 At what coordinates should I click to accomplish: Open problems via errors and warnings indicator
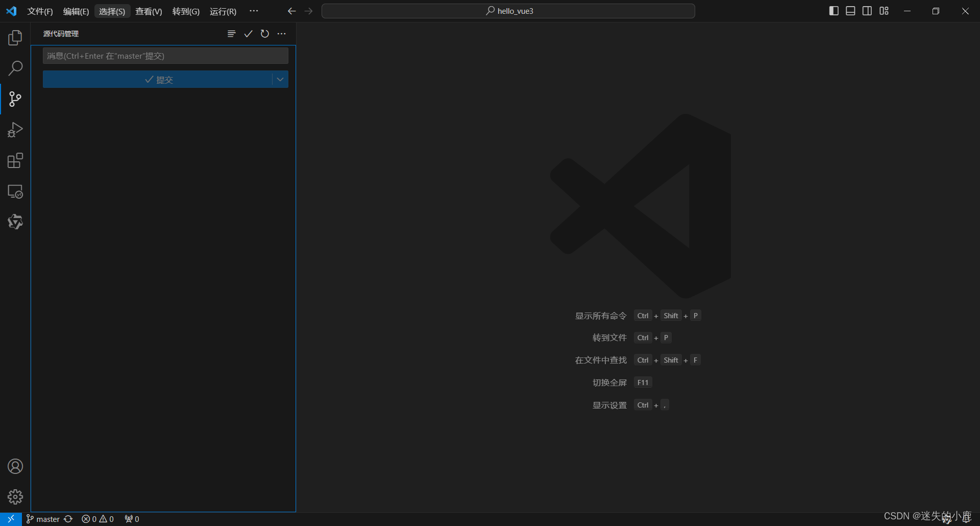[x=97, y=519]
